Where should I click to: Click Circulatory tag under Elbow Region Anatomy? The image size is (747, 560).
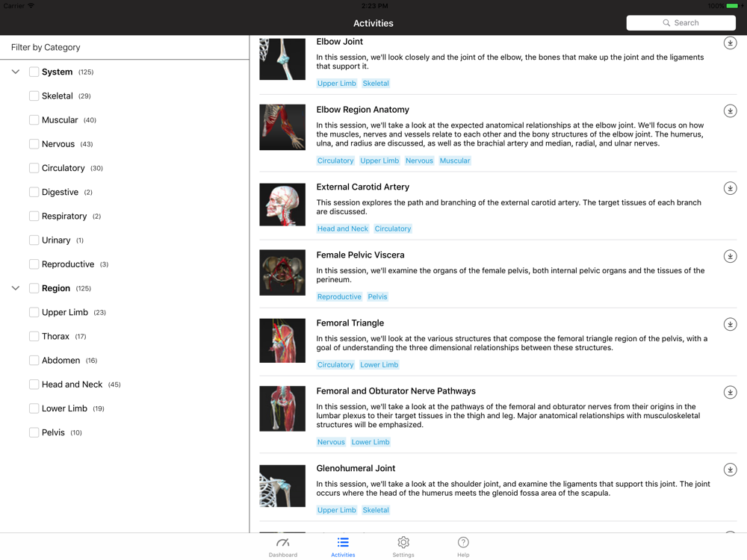coord(335,161)
